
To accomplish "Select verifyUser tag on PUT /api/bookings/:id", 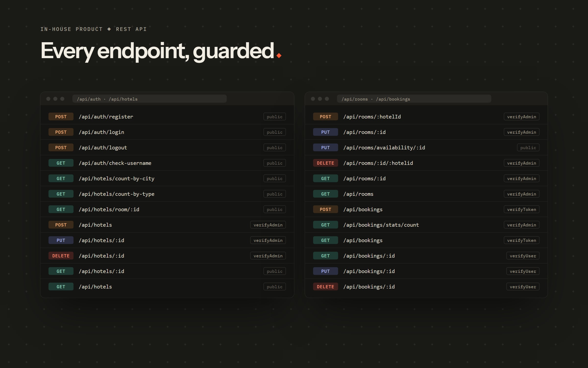I will pos(523,271).
